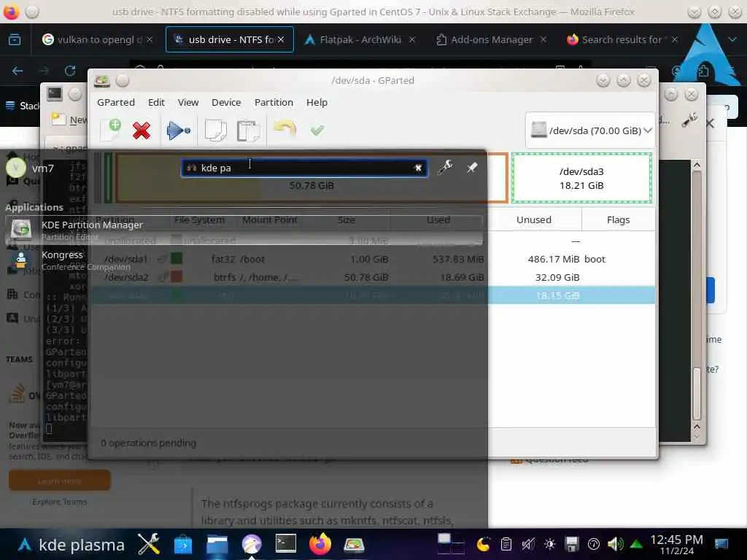Click in the KRunner search field
This screenshot has height=560, width=747.
click(x=305, y=168)
